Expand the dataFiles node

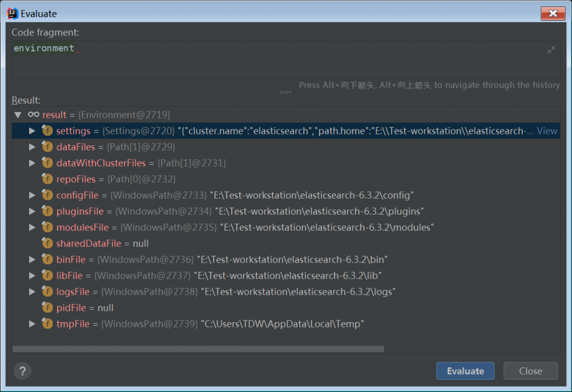[x=33, y=147]
